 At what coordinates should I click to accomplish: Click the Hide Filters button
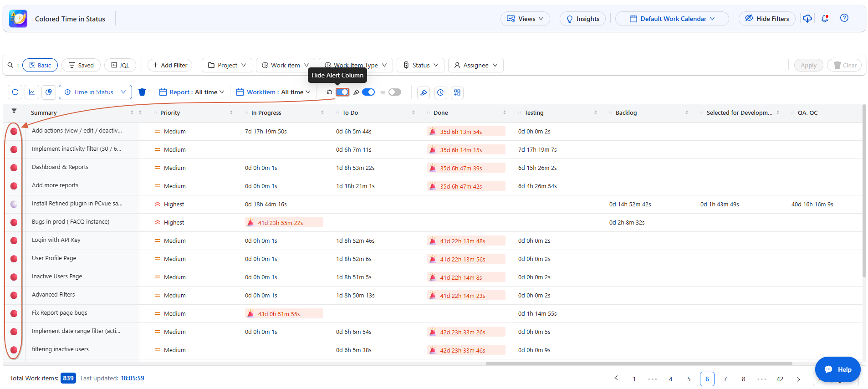point(767,19)
